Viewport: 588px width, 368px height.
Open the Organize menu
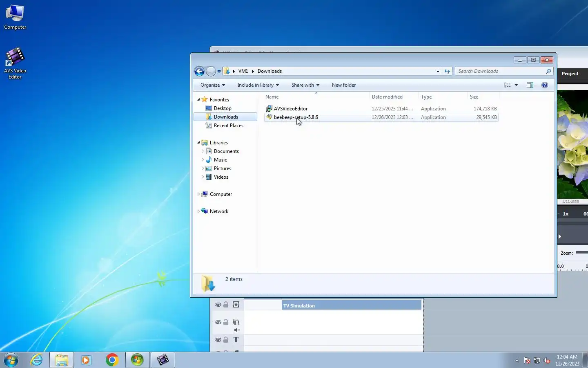point(213,85)
